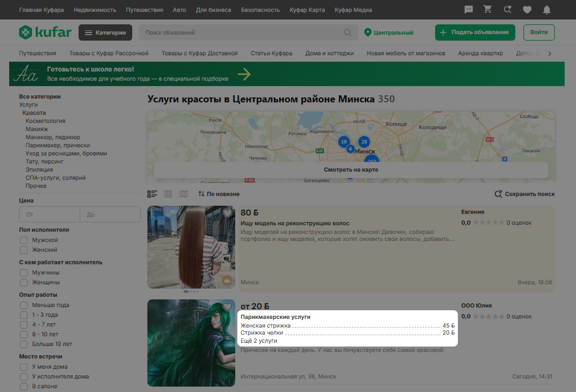Select Маникюр, педикюр category

pyautogui.click(x=53, y=137)
